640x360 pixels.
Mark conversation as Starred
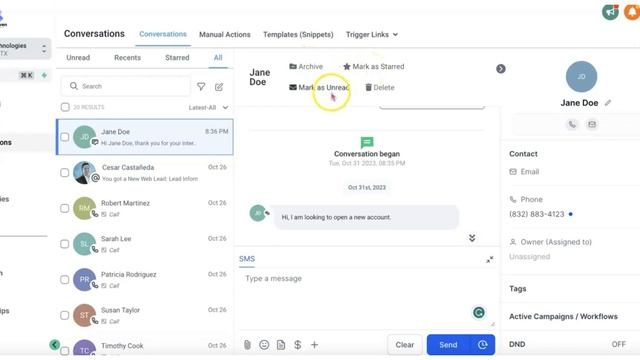pos(373,67)
